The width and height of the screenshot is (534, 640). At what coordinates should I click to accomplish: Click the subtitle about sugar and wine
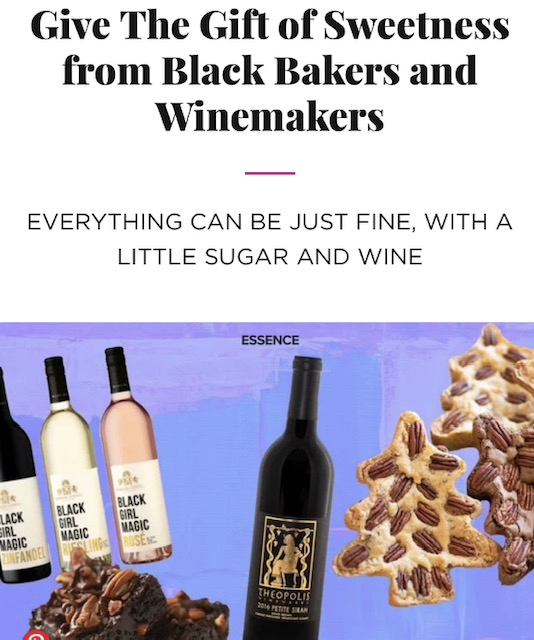point(270,239)
